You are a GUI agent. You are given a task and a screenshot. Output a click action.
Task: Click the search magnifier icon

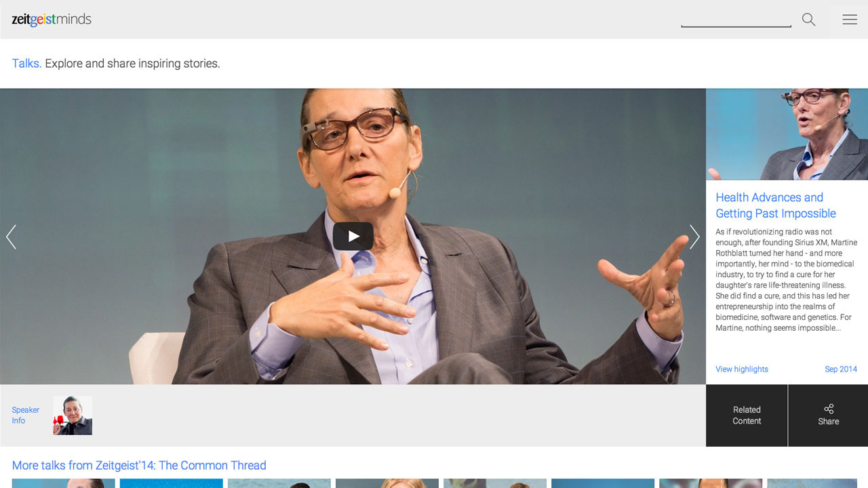pyautogui.click(x=808, y=20)
